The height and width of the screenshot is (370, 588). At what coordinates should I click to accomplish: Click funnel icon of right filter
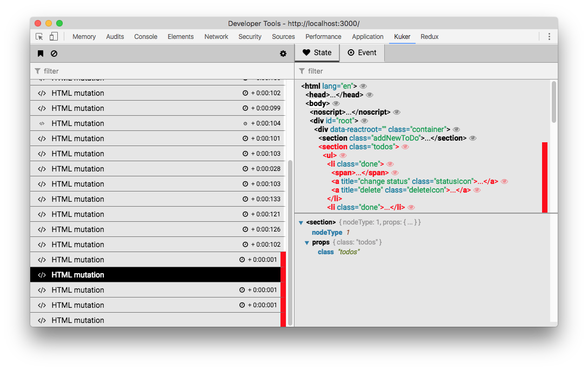(302, 71)
